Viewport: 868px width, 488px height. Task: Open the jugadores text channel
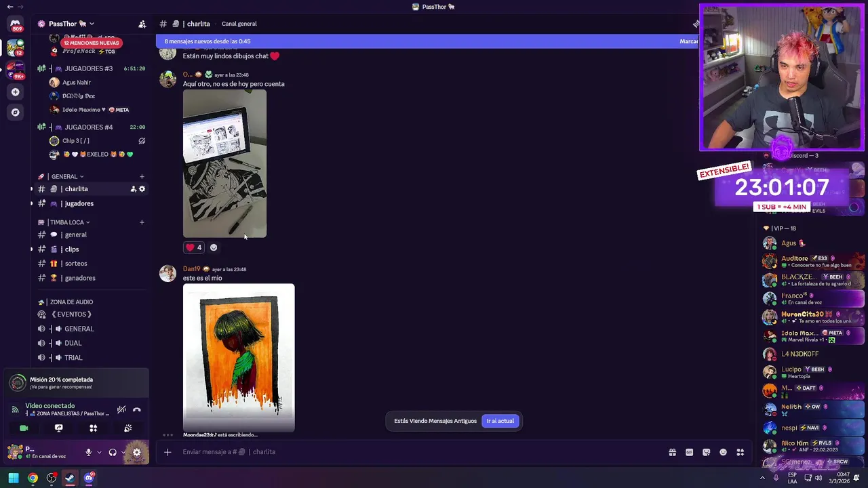[x=90, y=203]
